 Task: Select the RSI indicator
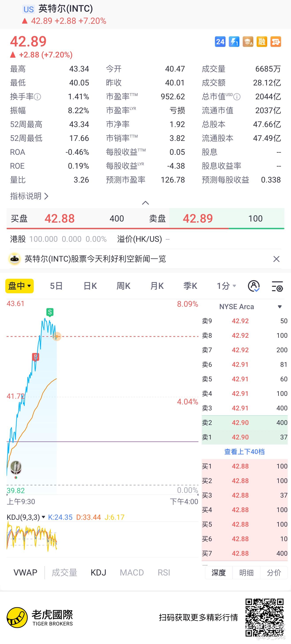point(164,572)
